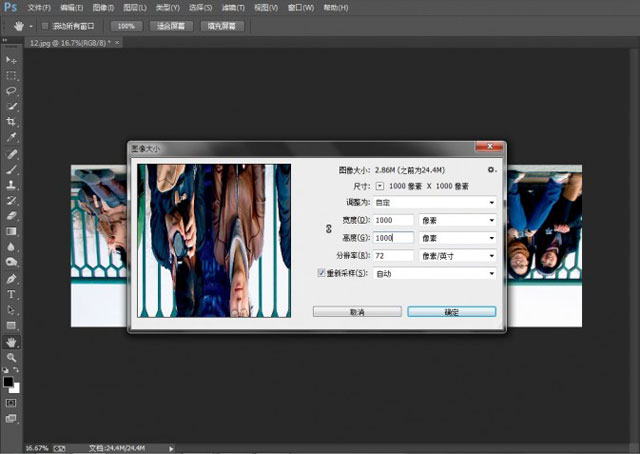The height and width of the screenshot is (454, 640).
Task: Open the Image Size dialog gear settings
Action: click(491, 170)
